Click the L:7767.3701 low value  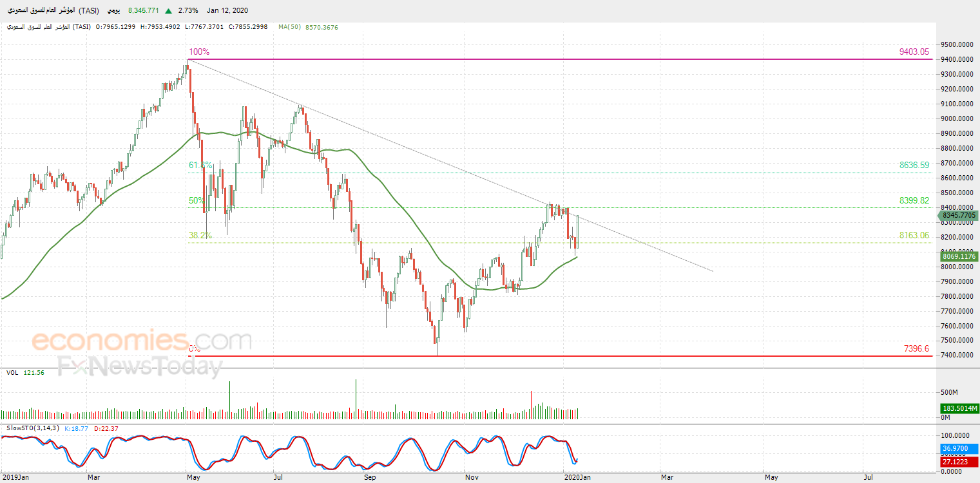(204, 27)
